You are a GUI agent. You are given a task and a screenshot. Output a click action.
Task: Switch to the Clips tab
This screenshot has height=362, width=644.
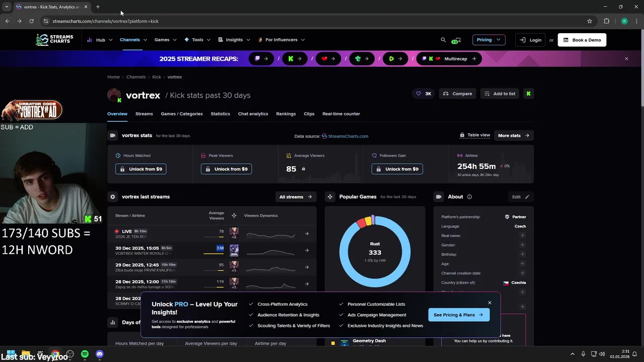[x=309, y=114]
